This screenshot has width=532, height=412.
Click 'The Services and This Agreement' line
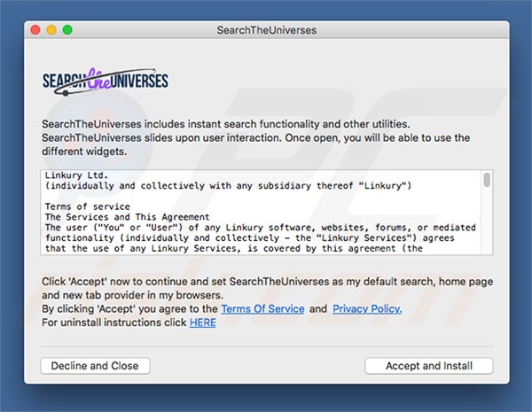coord(127,217)
